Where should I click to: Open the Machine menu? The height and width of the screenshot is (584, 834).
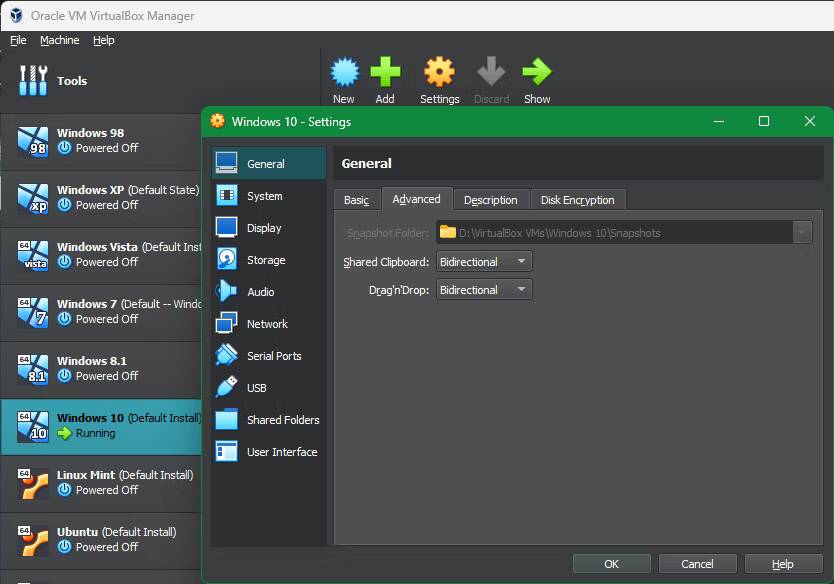[x=60, y=40]
